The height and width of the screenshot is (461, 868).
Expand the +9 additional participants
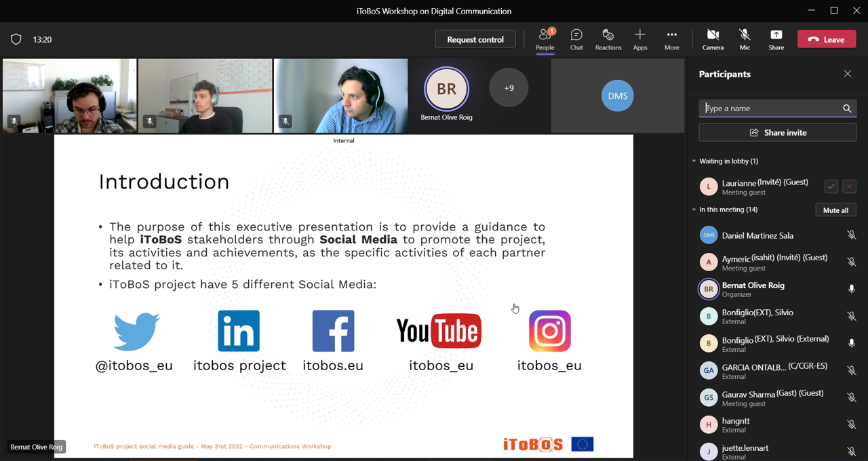(509, 87)
